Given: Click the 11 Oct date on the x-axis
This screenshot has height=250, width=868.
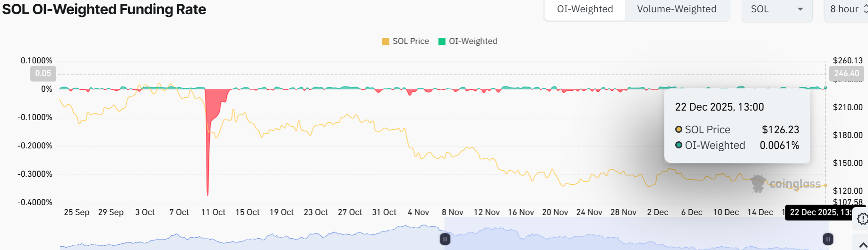Looking at the screenshot, I should (x=213, y=212).
